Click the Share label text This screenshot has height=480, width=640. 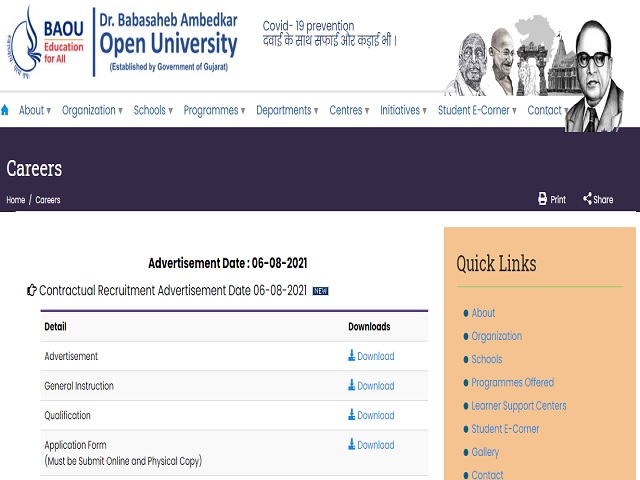pyautogui.click(x=603, y=200)
